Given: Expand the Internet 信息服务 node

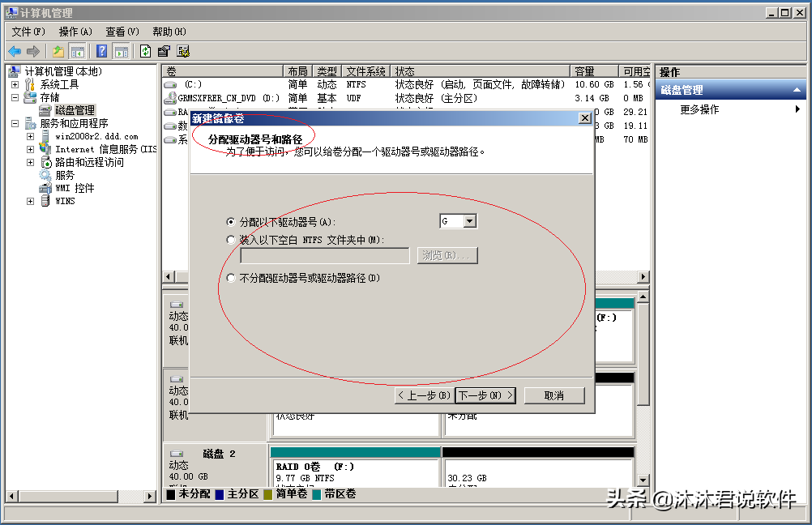Looking at the screenshot, I should pos(31,149).
